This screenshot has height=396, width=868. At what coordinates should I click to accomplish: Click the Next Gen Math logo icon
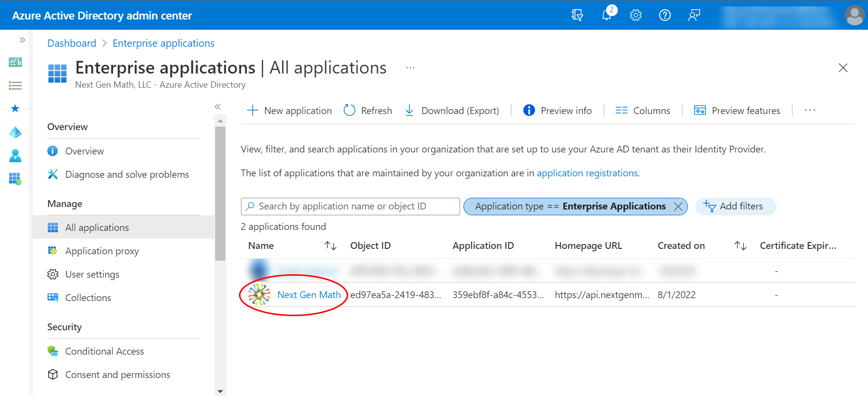coord(259,294)
